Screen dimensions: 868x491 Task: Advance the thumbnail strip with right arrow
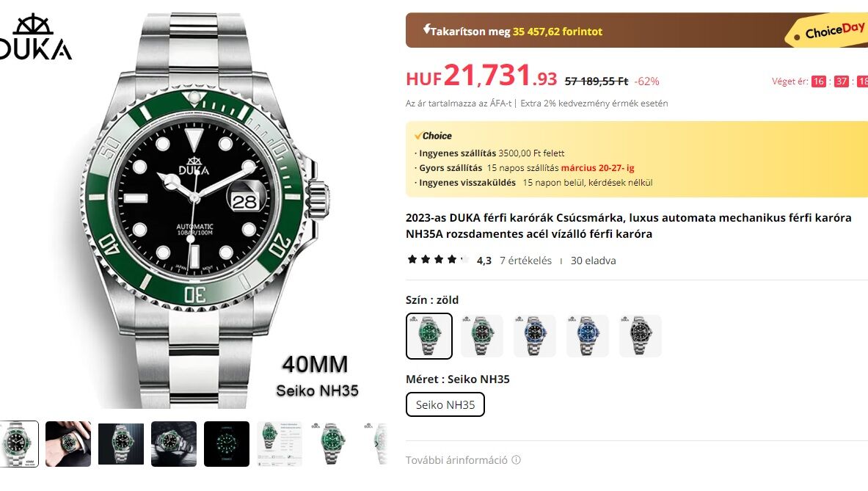point(376,444)
